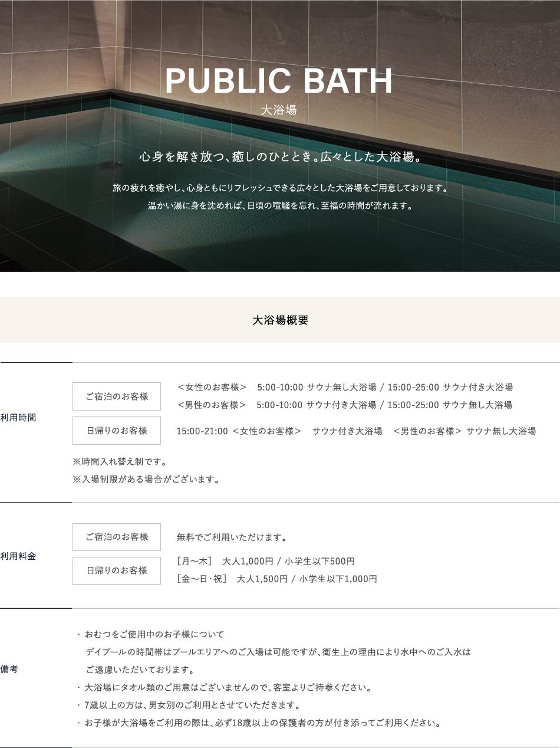The image size is (560, 748).
Task: Click the 金〜日・祝 weekend price line
Action: tap(277, 579)
